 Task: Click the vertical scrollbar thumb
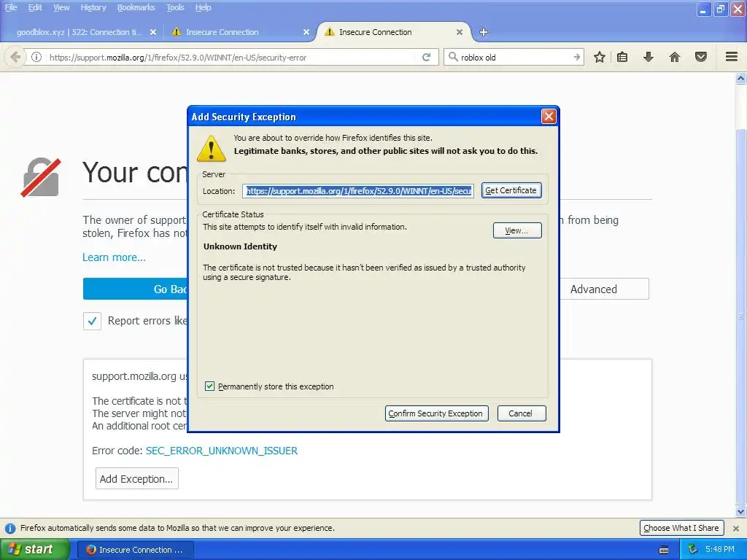point(741,316)
